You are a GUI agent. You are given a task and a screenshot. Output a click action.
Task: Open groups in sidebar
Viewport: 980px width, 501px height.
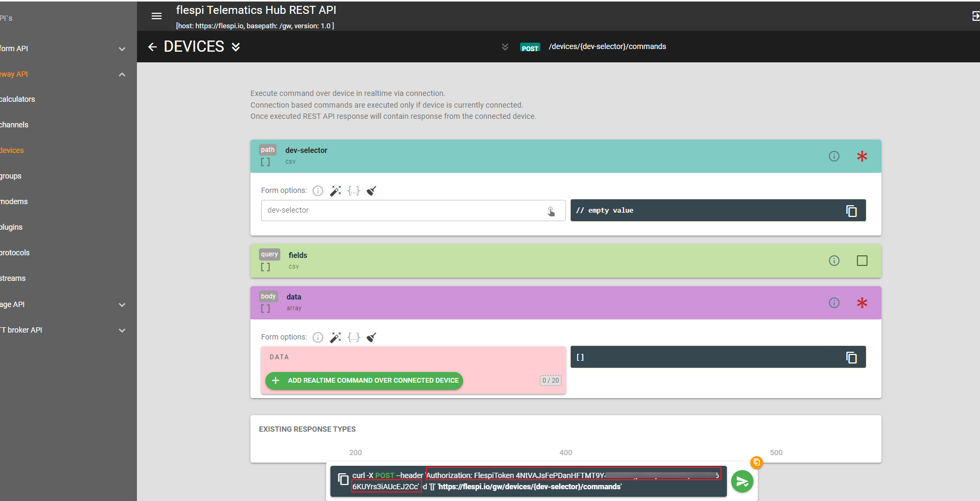[11, 176]
